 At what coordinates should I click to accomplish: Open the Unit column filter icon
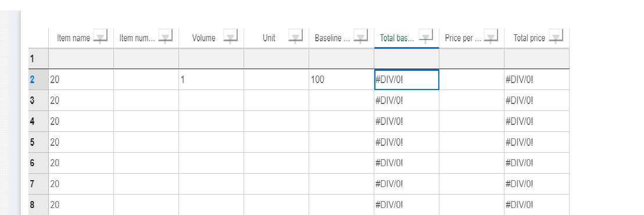pyautogui.click(x=296, y=37)
